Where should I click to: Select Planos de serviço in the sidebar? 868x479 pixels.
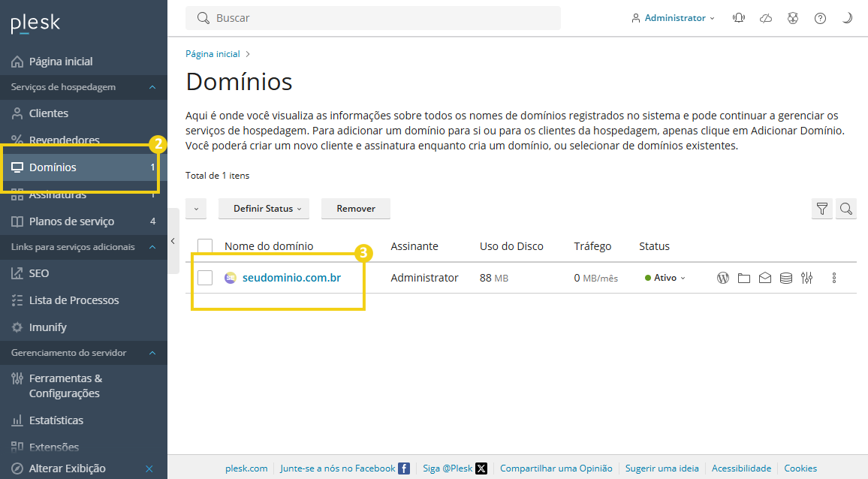tap(71, 221)
